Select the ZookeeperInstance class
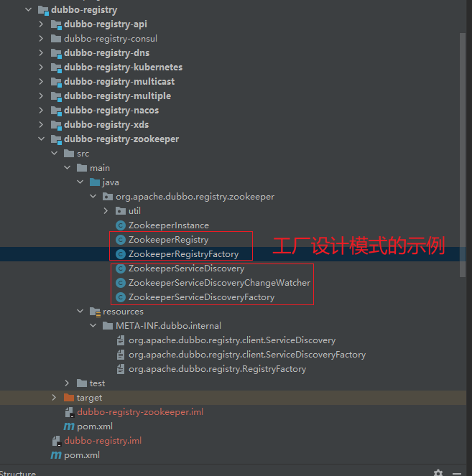Image resolution: width=472 pixels, height=476 pixels. tap(169, 225)
